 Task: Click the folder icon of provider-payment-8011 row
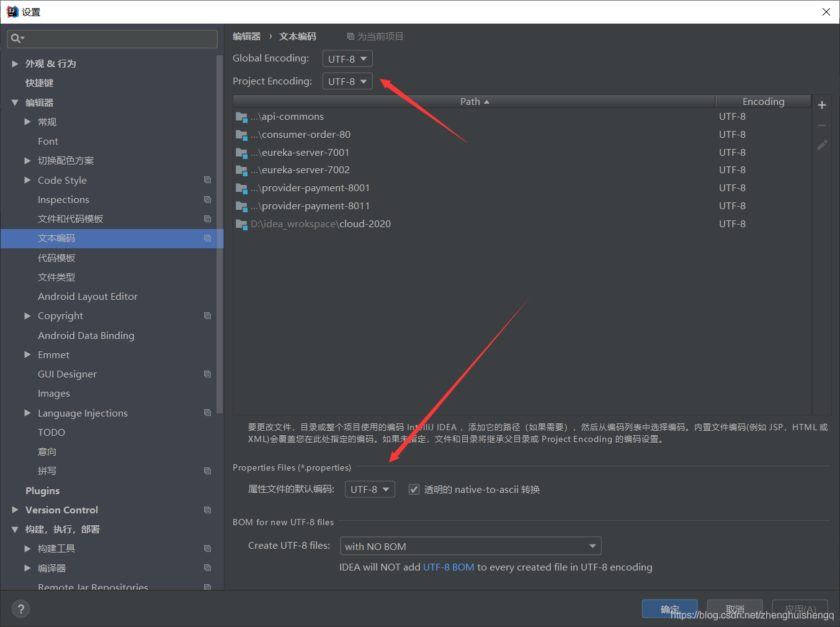241,206
